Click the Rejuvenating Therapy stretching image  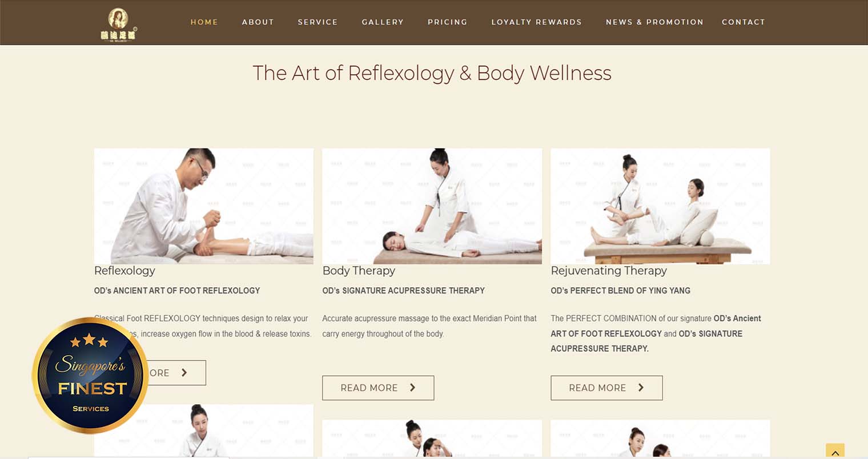660,206
